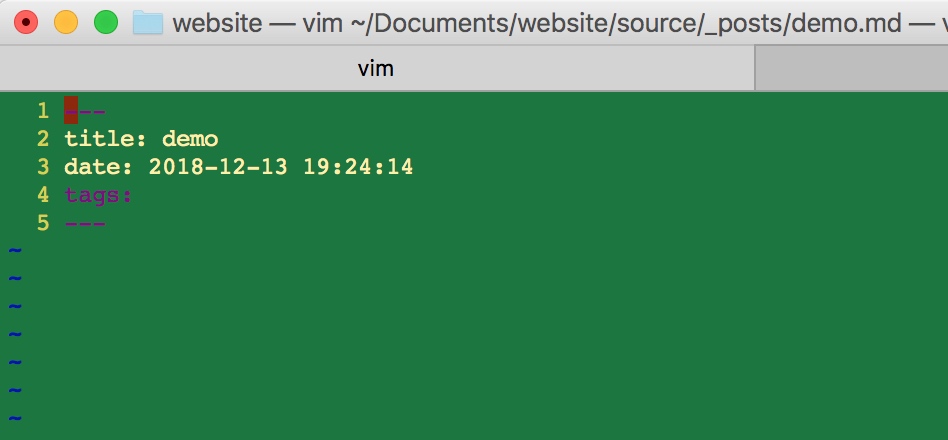Click the time value 19:24:14
The height and width of the screenshot is (440, 948).
(359, 167)
